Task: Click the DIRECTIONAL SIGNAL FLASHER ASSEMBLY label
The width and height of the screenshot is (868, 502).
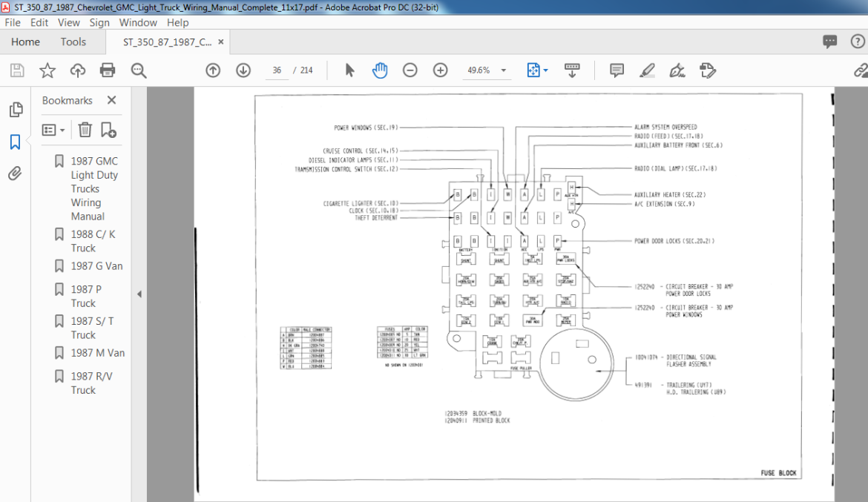Action: coord(691,361)
